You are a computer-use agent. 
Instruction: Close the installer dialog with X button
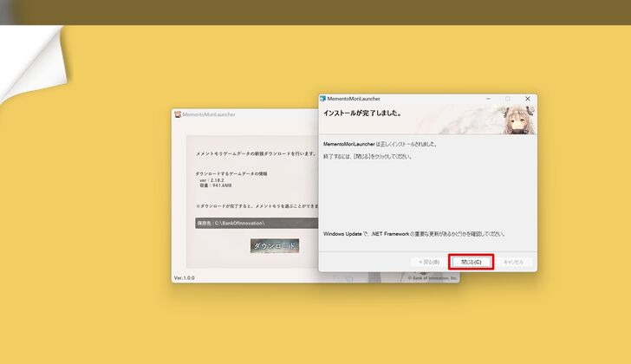[528, 99]
